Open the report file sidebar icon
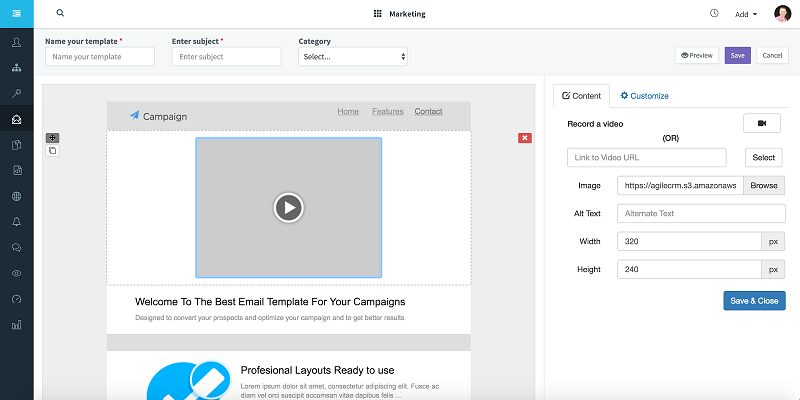The height and width of the screenshot is (400, 800). pos(16,170)
